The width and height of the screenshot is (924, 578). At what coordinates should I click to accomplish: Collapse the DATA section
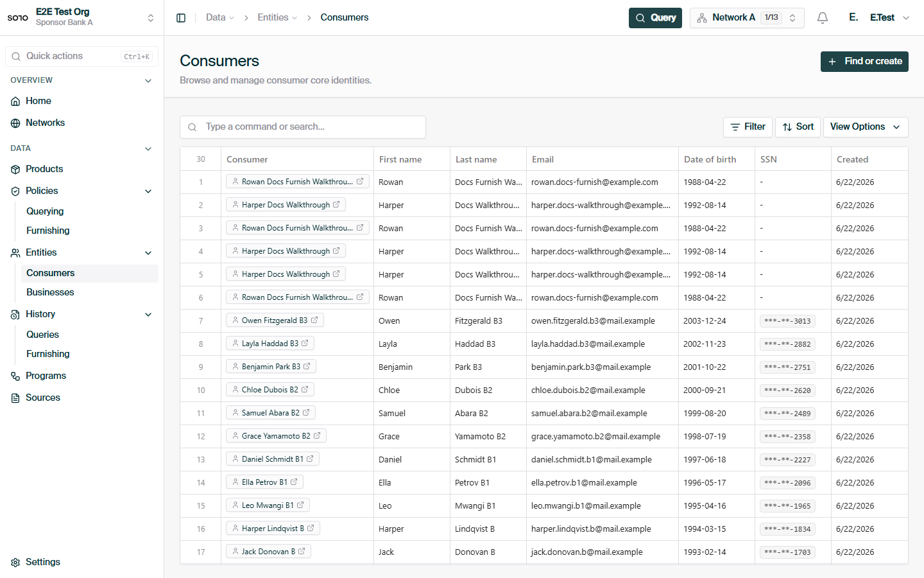[x=148, y=149]
